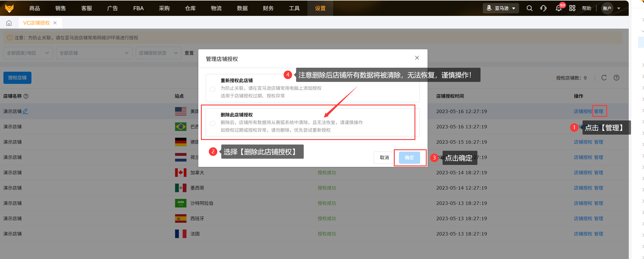Image resolution: width=644 pixels, height=259 pixels.
Task: Open the 商品 menu
Action: pyautogui.click(x=35, y=8)
